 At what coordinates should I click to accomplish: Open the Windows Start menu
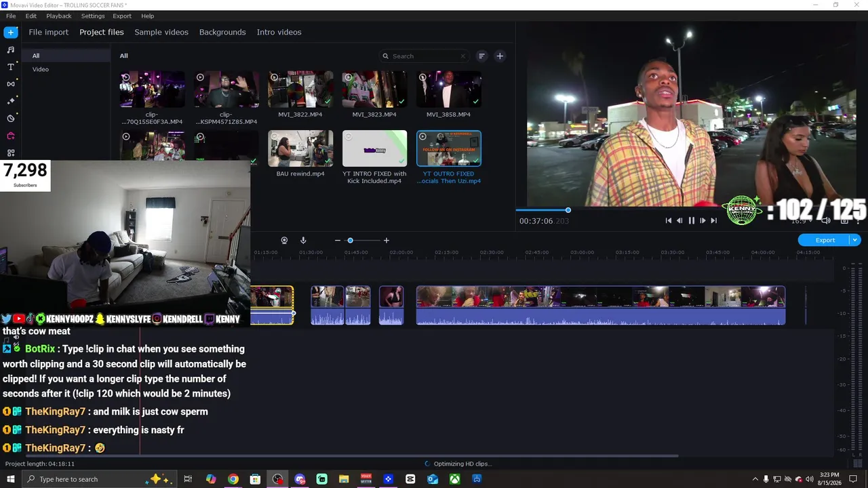click(x=11, y=479)
